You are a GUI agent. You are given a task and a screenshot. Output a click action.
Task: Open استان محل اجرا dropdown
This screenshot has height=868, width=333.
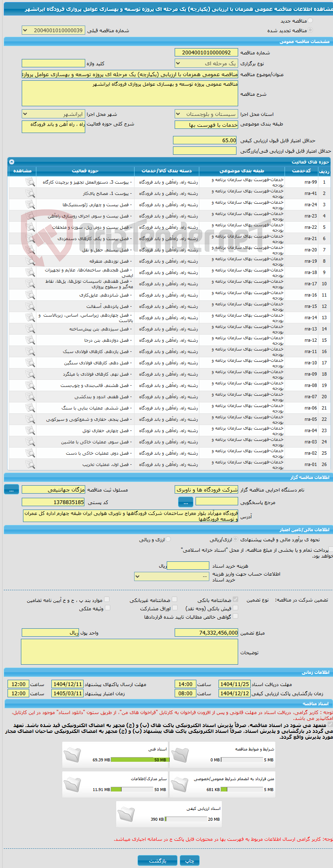(x=206, y=114)
